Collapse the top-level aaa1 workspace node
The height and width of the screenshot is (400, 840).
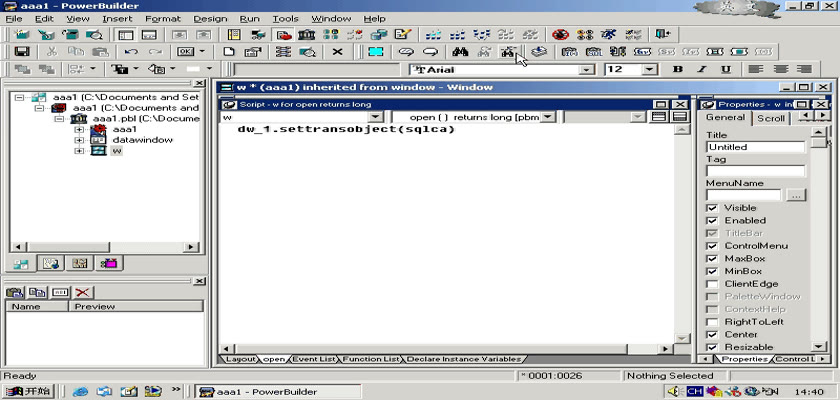[19, 97]
